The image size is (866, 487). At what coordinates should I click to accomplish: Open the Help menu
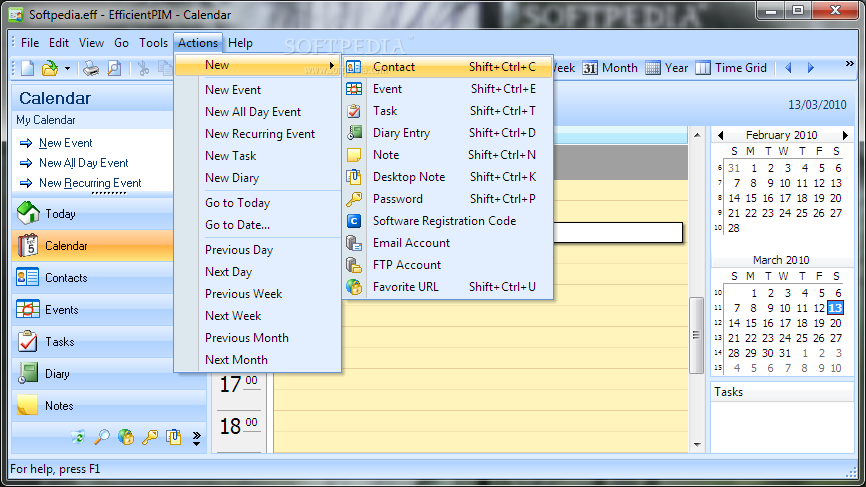tap(240, 43)
